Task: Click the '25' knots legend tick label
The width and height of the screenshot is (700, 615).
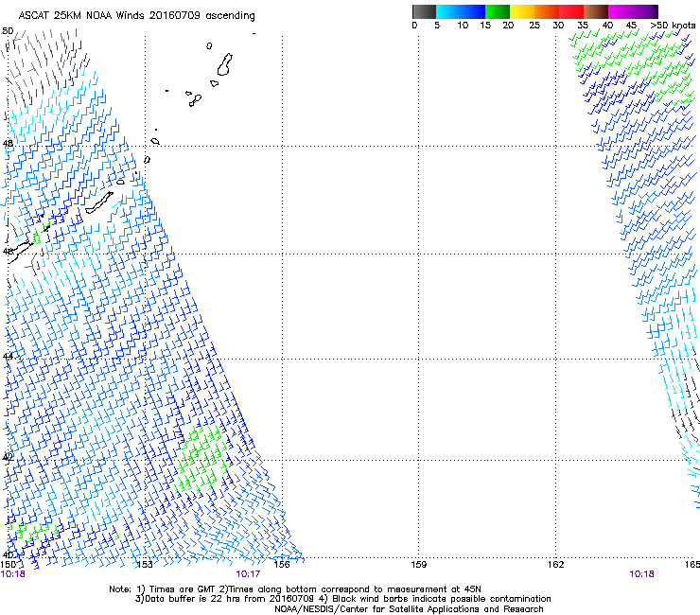Action: click(534, 26)
